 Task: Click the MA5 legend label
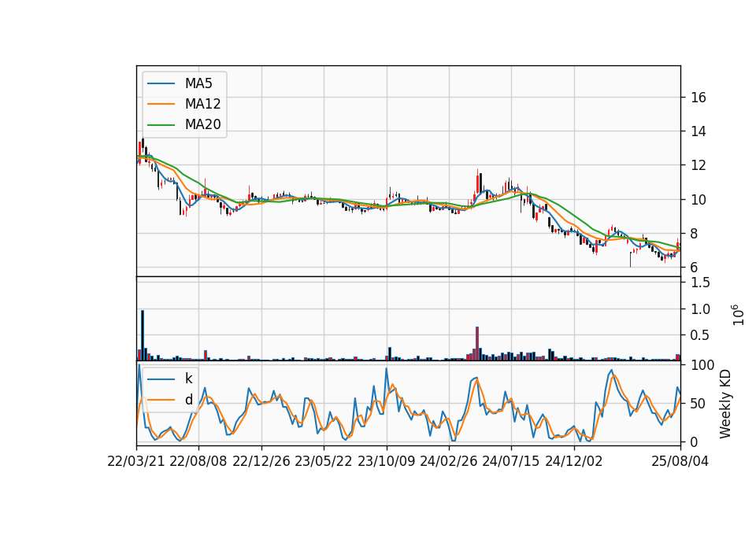point(198,83)
